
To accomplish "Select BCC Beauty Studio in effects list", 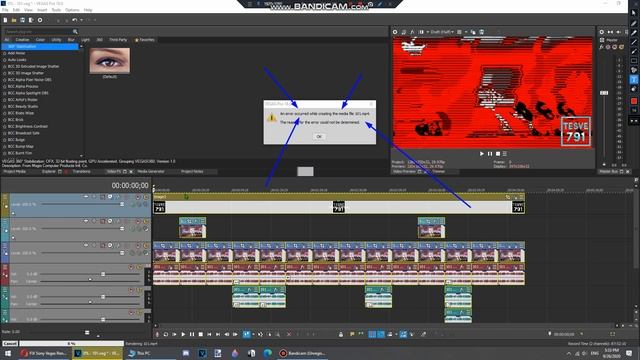I will pos(22,106).
